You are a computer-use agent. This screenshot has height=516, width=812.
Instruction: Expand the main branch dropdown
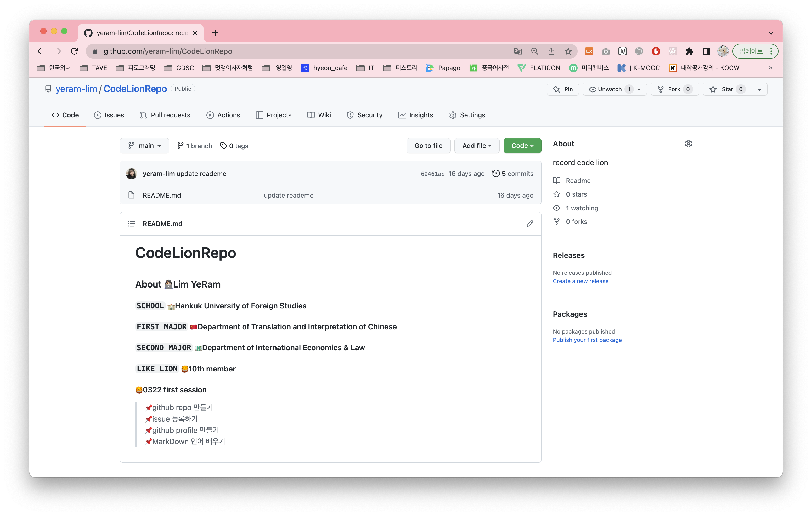(x=144, y=146)
